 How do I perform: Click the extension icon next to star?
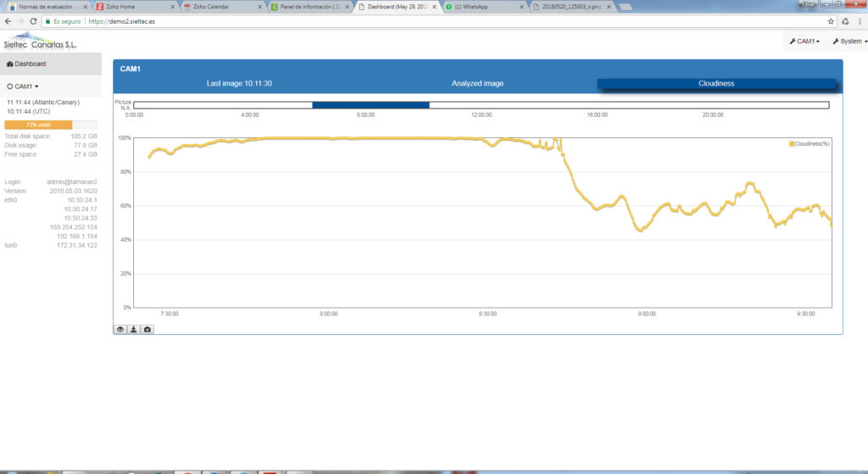pos(845,21)
